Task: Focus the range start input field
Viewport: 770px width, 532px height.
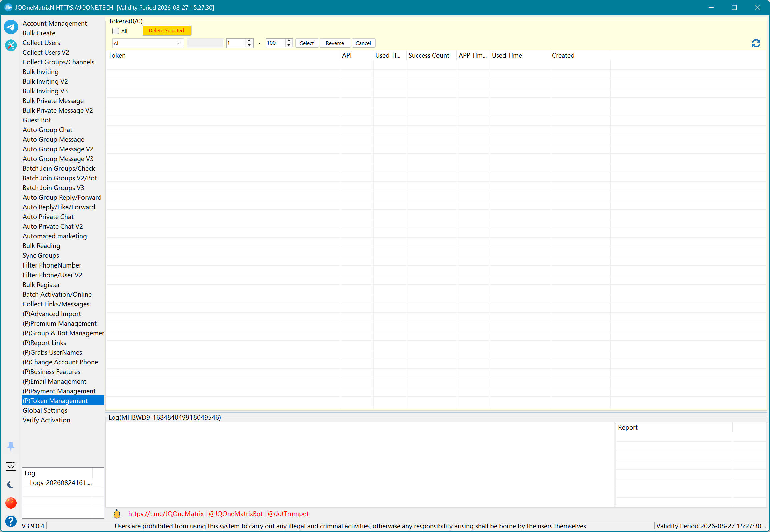Action: point(236,43)
